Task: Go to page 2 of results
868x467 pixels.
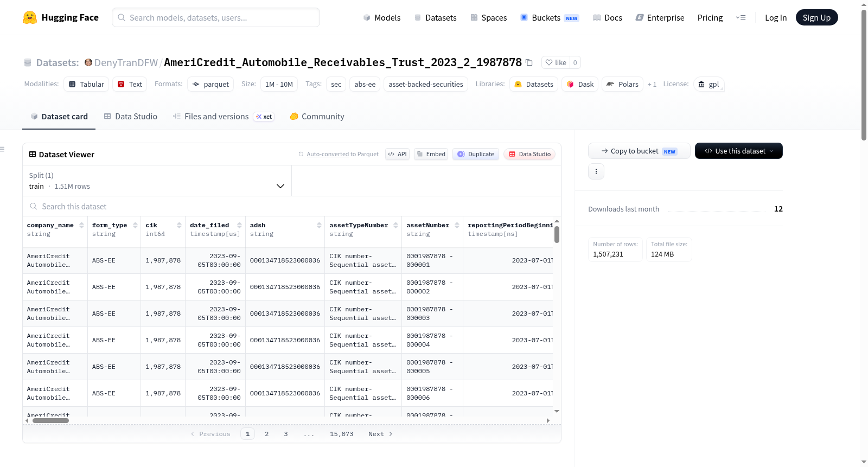Action: (266, 434)
